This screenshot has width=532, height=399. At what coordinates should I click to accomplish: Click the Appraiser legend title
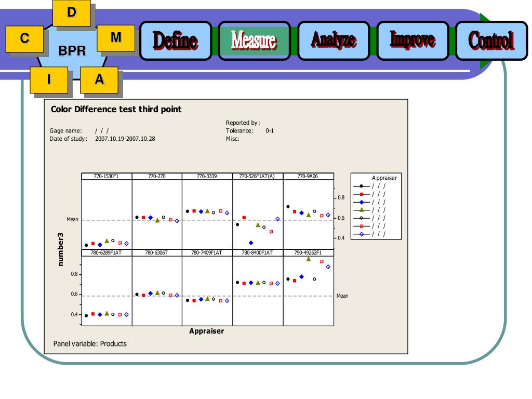[384, 178]
